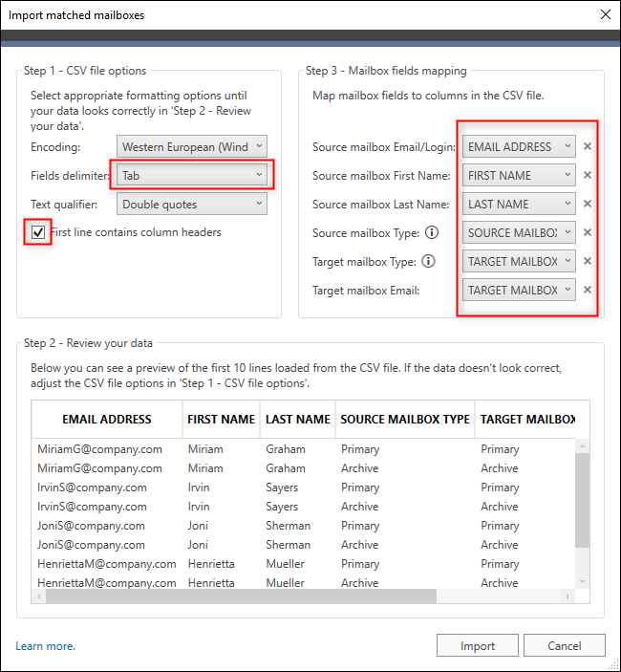Click the preview scroll-right arrow

[x=567, y=596]
